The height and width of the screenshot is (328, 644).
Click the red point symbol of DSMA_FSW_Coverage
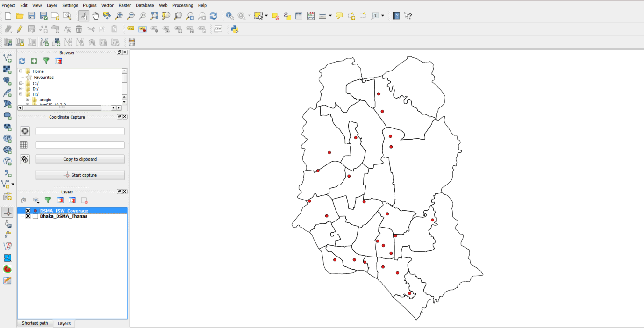pos(36,211)
